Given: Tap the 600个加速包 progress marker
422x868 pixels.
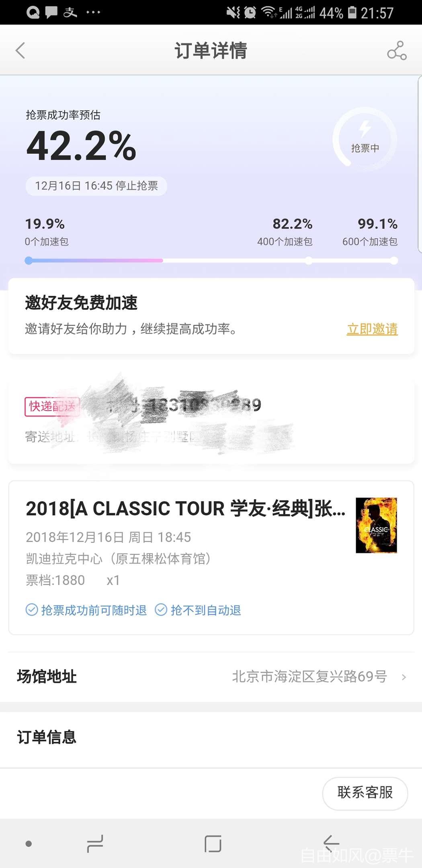Looking at the screenshot, I should 394,261.
